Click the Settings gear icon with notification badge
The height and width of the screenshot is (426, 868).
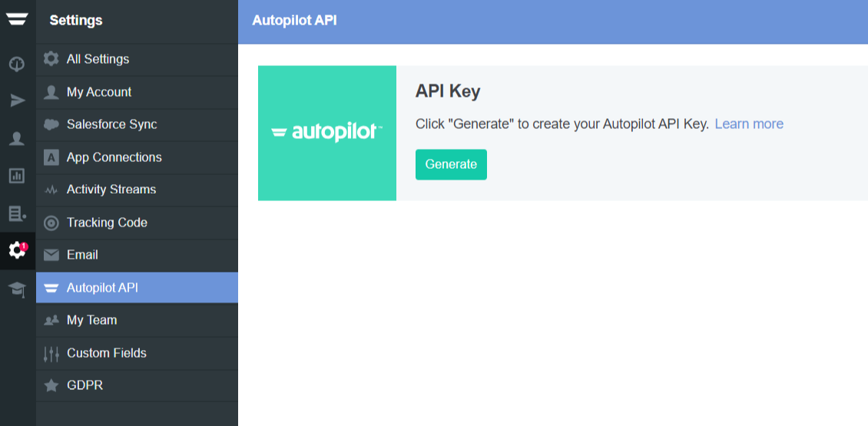(x=17, y=251)
